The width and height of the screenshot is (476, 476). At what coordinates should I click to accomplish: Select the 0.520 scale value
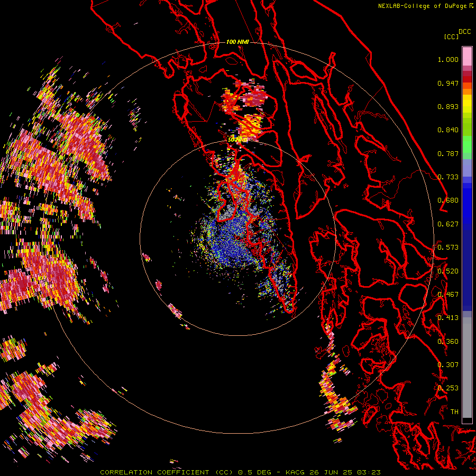tap(448, 271)
